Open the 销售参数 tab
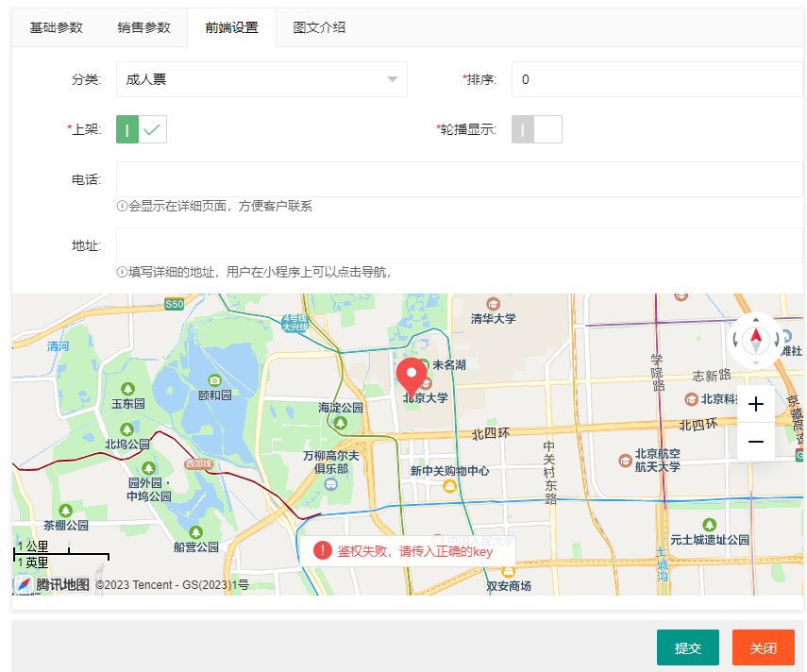Screen dimensions: 807x672 click(143, 27)
